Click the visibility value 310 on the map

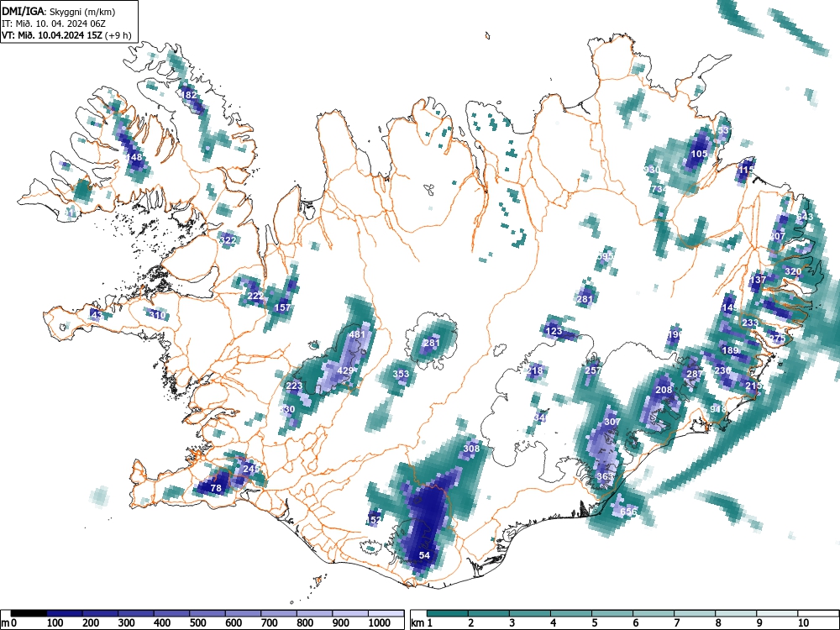pos(158,315)
